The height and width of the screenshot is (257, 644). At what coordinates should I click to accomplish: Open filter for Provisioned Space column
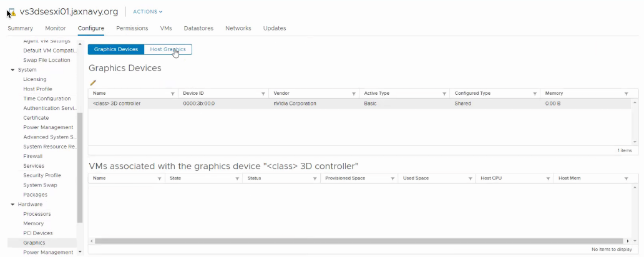(x=393, y=178)
